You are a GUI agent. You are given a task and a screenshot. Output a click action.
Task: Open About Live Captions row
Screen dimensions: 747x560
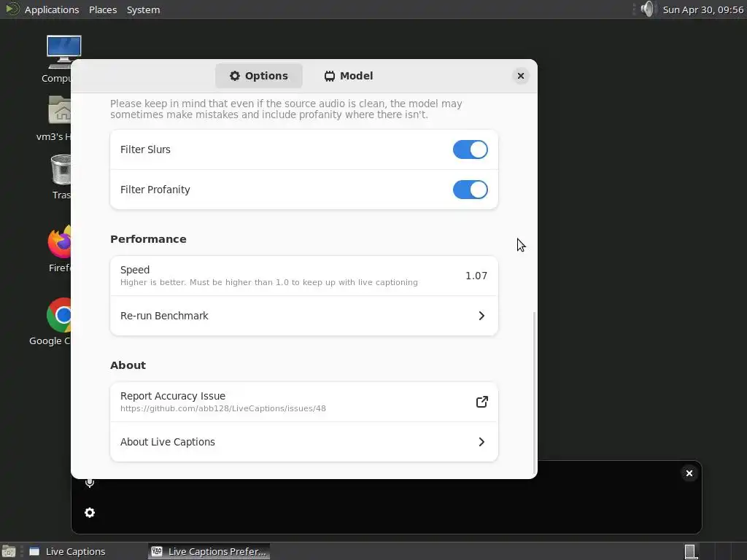click(304, 442)
